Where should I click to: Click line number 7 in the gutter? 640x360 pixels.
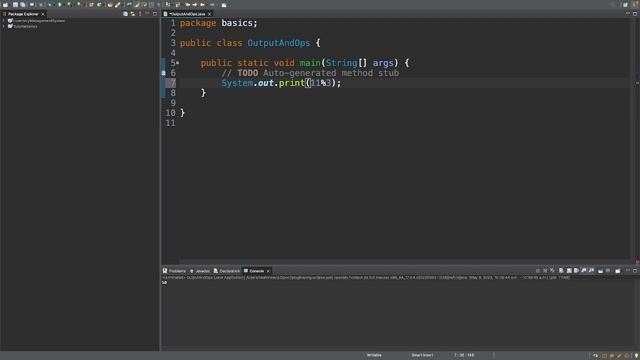[x=173, y=83]
